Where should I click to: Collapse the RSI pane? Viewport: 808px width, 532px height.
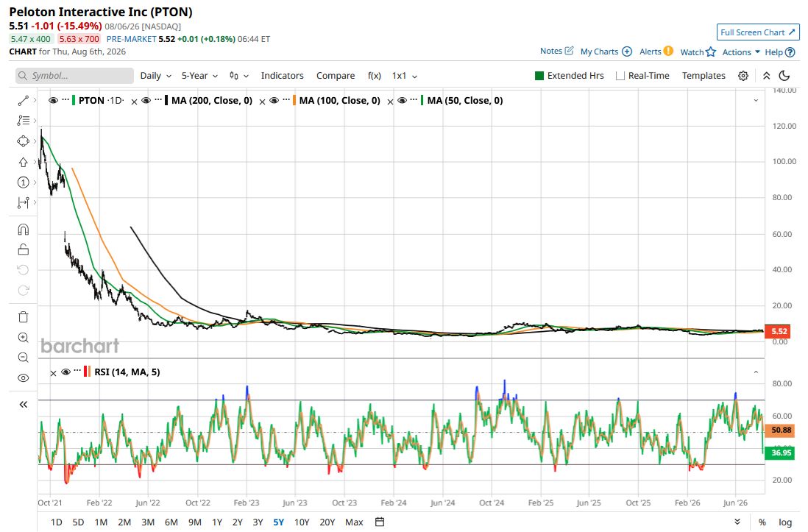[756, 372]
